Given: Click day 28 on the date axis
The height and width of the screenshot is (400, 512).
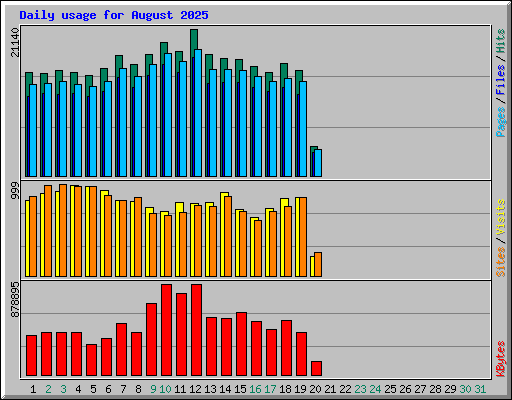Looking at the screenshot, I should pyautogui.click(x=435, y=389).
